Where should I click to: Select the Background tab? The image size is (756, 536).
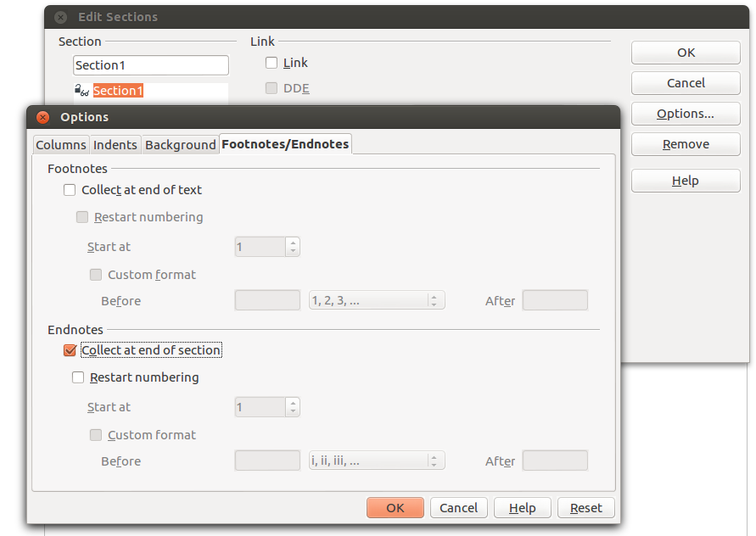[180, 145]
